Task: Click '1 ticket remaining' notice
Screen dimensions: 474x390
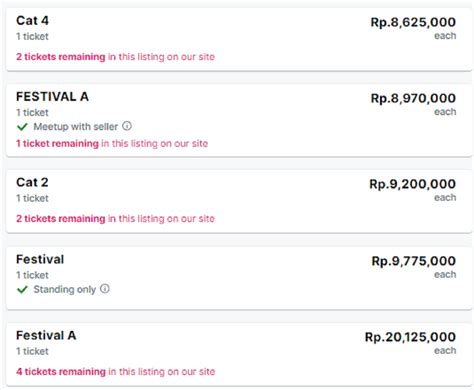Action: pyautogui.click(x=57, y=143)
